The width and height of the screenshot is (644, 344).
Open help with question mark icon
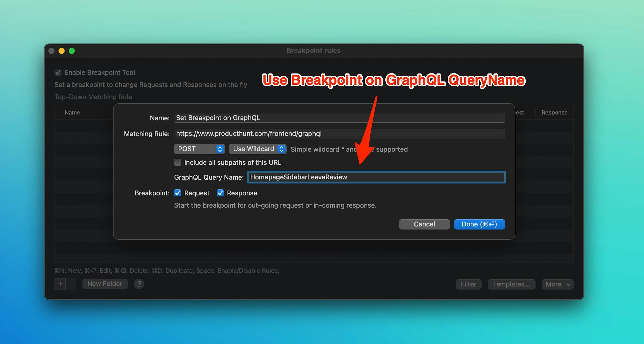139,284
